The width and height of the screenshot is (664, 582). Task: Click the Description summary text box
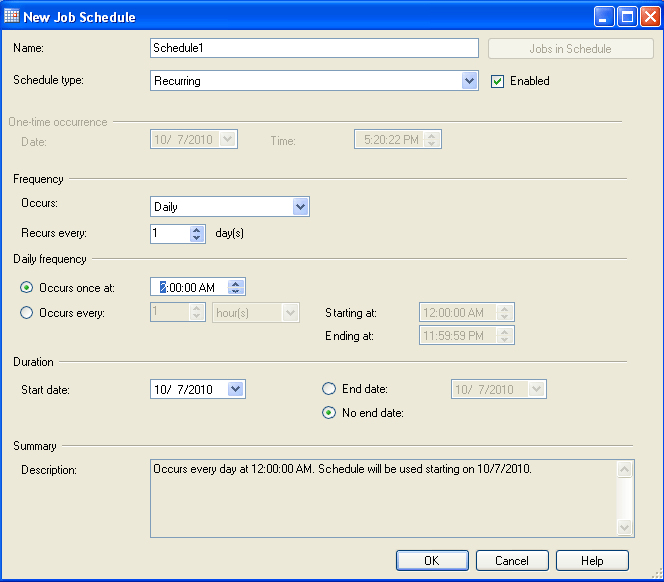click(392, 499)
